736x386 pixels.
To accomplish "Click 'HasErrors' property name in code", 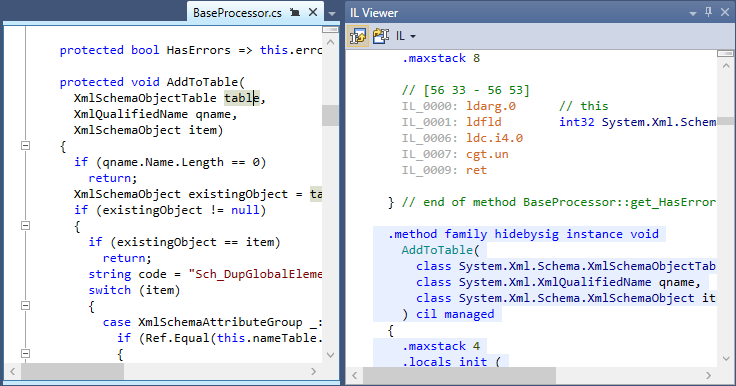I will (x=199, y=50).
